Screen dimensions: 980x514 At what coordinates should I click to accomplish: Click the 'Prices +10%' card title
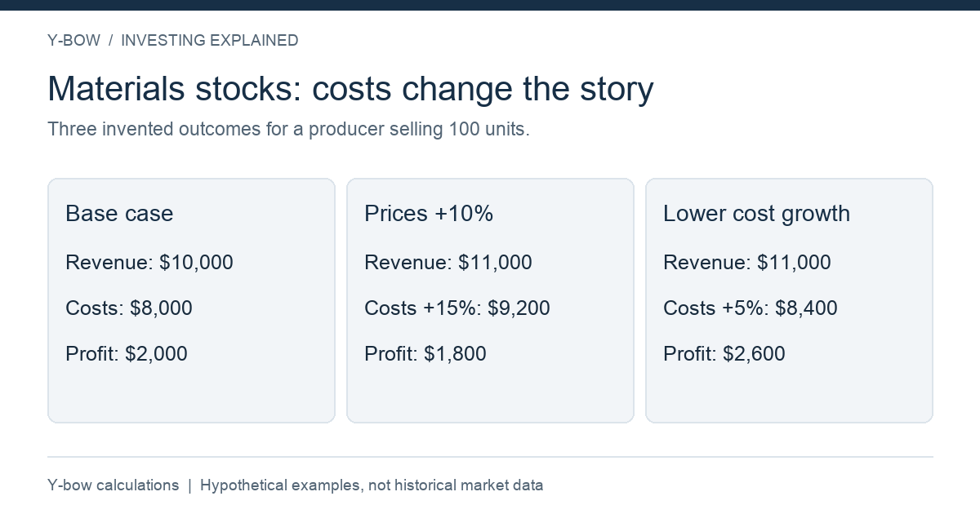[429, 214]
